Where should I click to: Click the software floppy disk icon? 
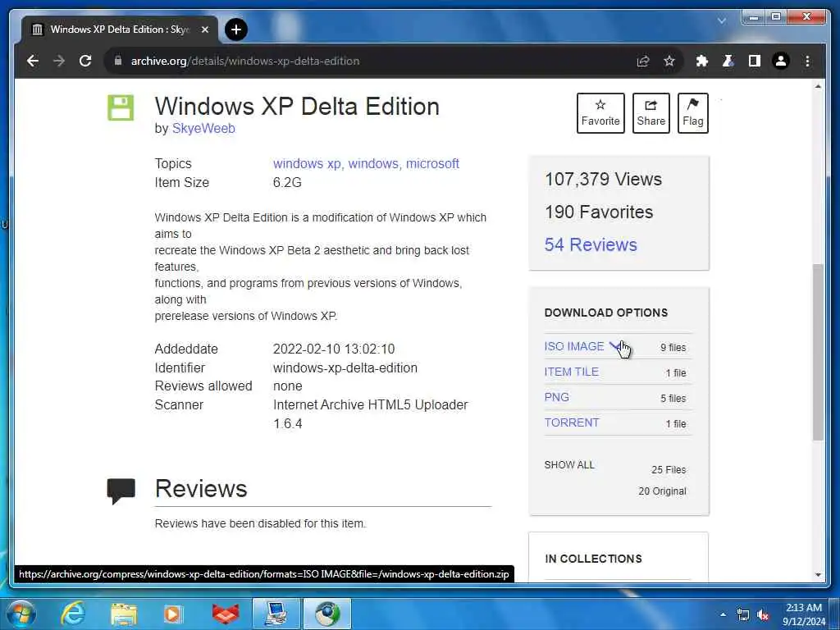(x=121, y=107)
